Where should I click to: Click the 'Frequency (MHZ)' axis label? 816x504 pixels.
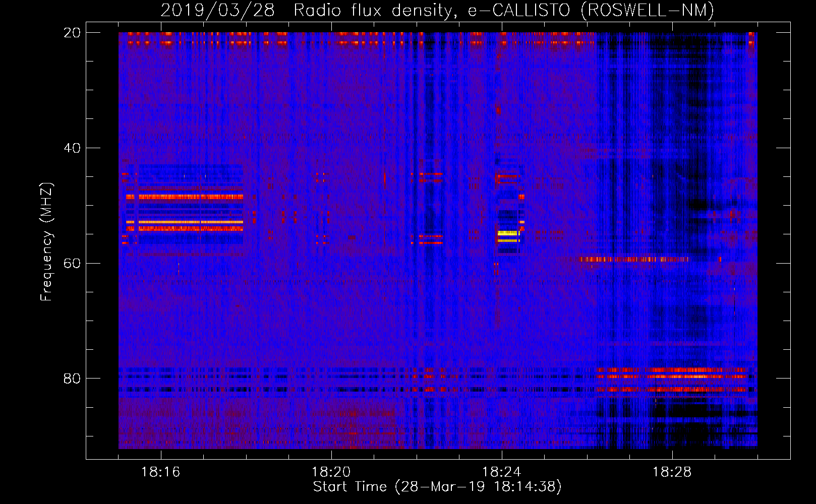(46, 241)
